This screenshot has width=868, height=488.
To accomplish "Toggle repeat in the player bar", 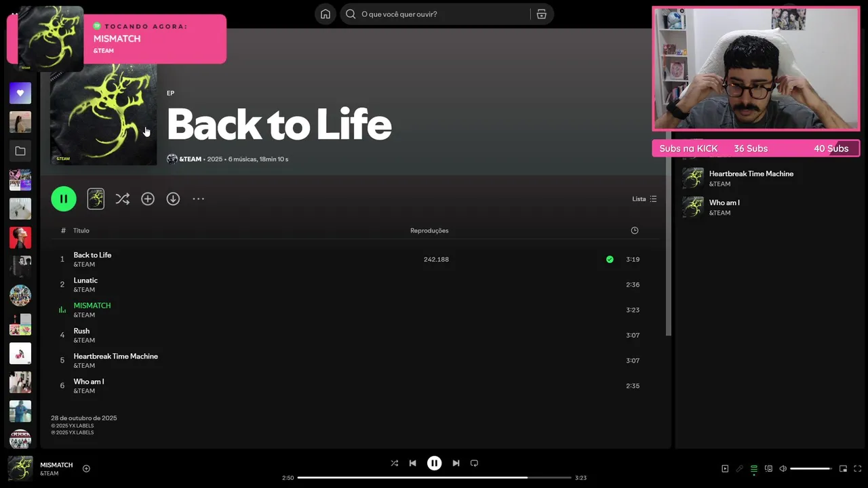I will 474,463.
